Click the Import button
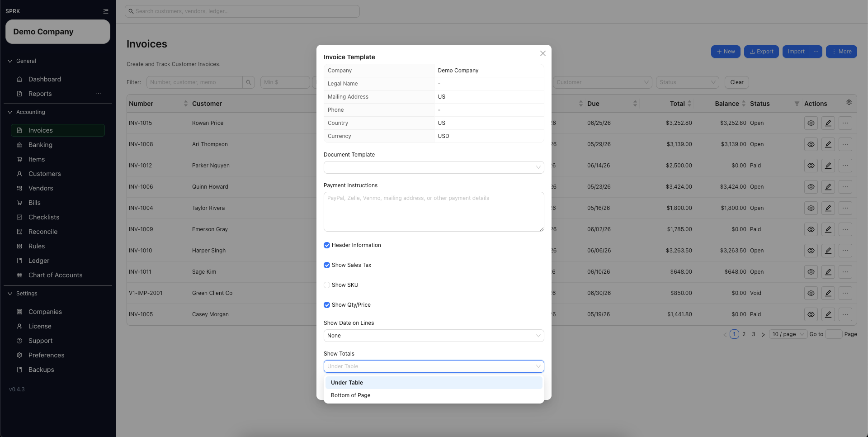 pyautogui.click(x=796, y=52)
